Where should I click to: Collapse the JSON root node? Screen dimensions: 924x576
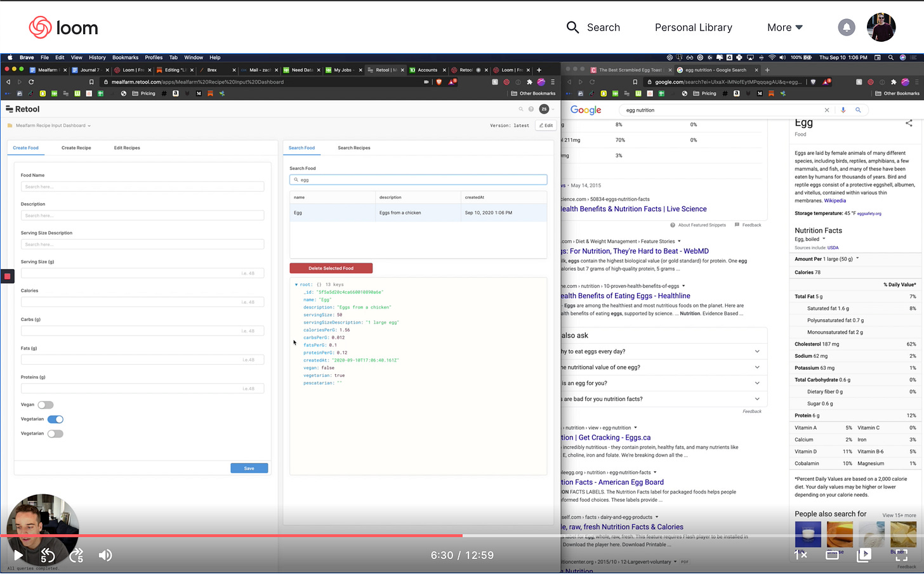tap(296, 285)
